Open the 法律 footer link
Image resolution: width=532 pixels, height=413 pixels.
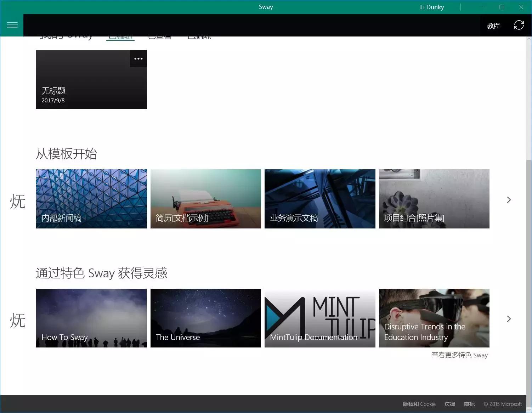point(449,404)
